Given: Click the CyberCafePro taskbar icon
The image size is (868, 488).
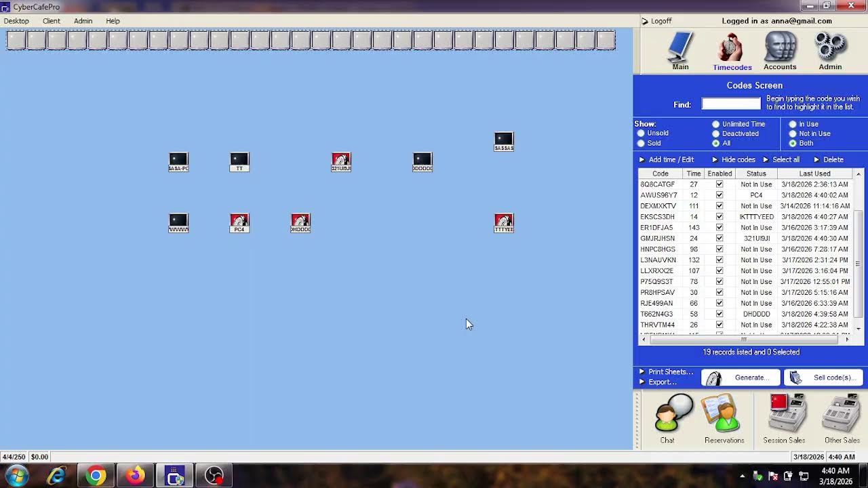Looking at the screenshot, I should 175,476.
